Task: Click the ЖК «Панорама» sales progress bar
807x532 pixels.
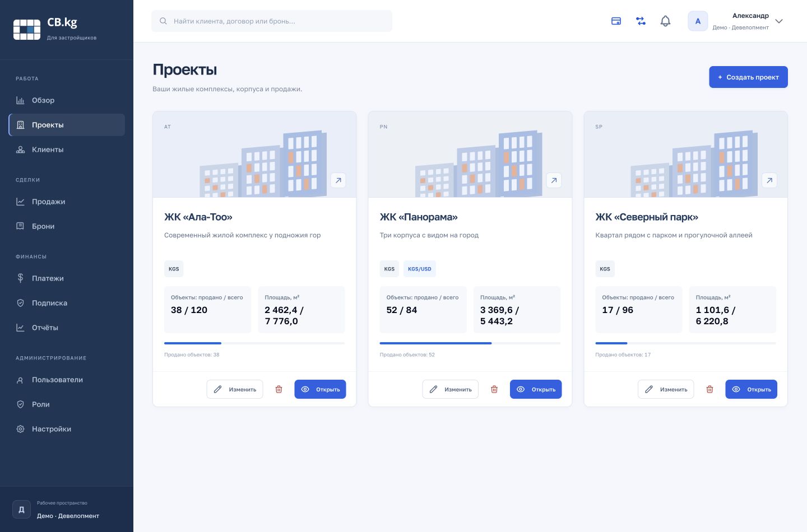Action: pyautogui.click(x=470, y=343)
